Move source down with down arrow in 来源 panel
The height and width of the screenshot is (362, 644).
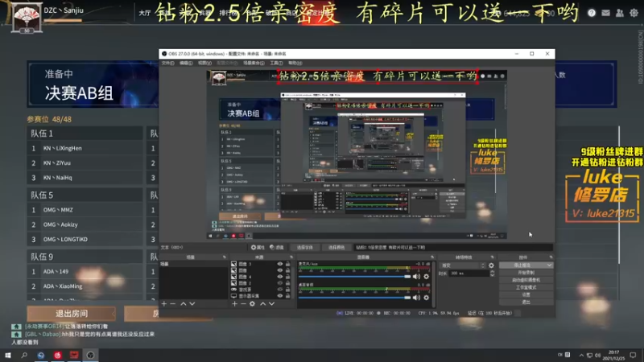click(271, 304)
